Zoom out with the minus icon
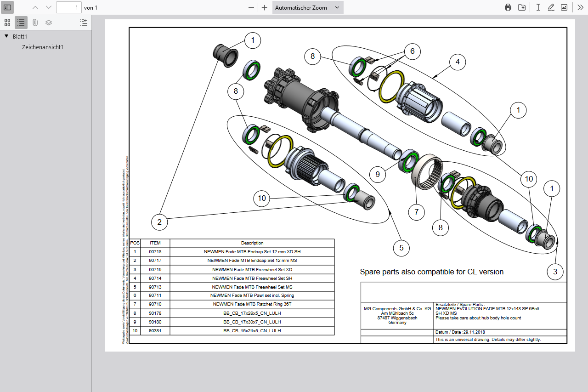588x392 pixels. pyautogui.click(x=251, y=7)
